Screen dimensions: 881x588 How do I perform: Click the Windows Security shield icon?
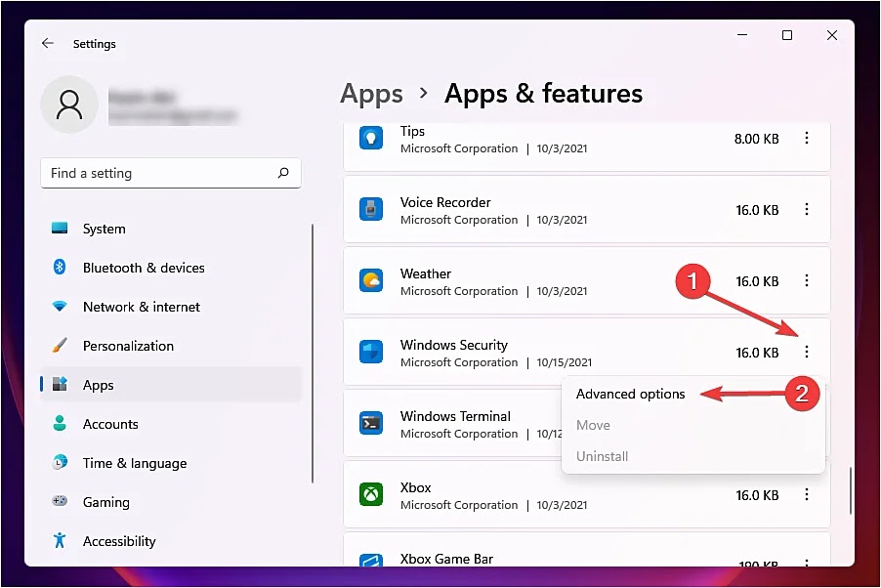[371, 352]
